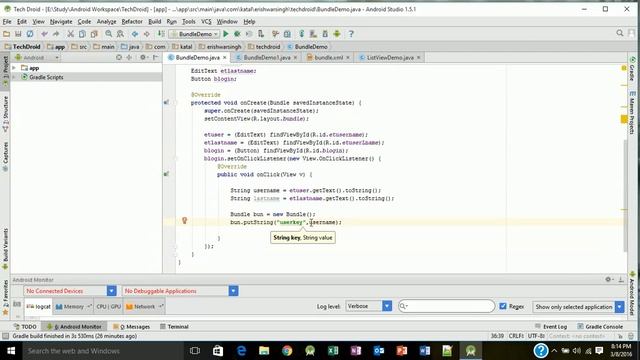Click the logcat search input field
The height and width of the screenshot is (360, 640).
click(446, 306)
